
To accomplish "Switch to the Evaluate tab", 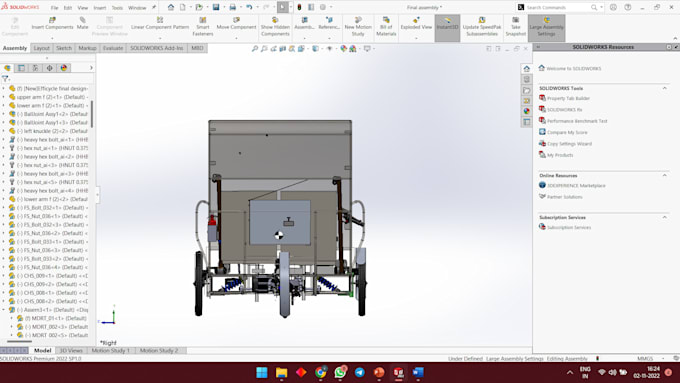I will pos(113,48).
